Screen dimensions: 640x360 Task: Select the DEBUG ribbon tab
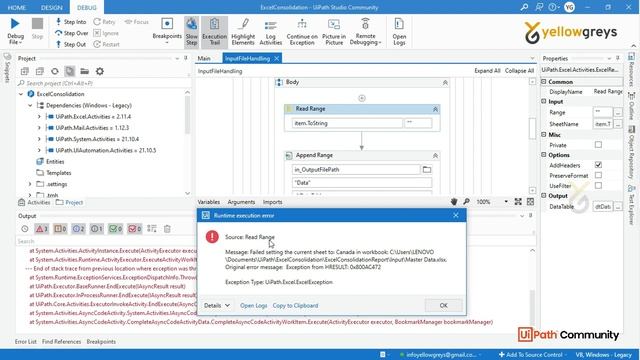point(87,7)
